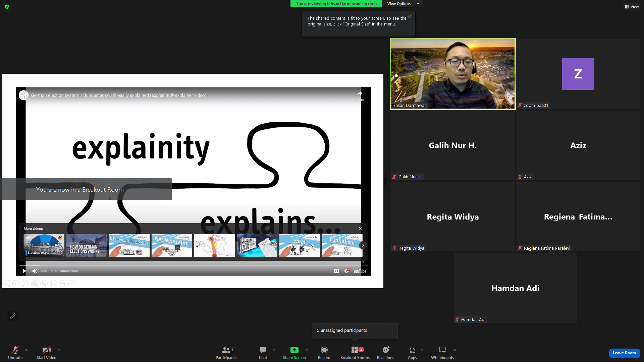Screen dimensions: 644x362
Task: Select Ikhsan Darmawan's video tile
Action: click(x=452, y=74)
